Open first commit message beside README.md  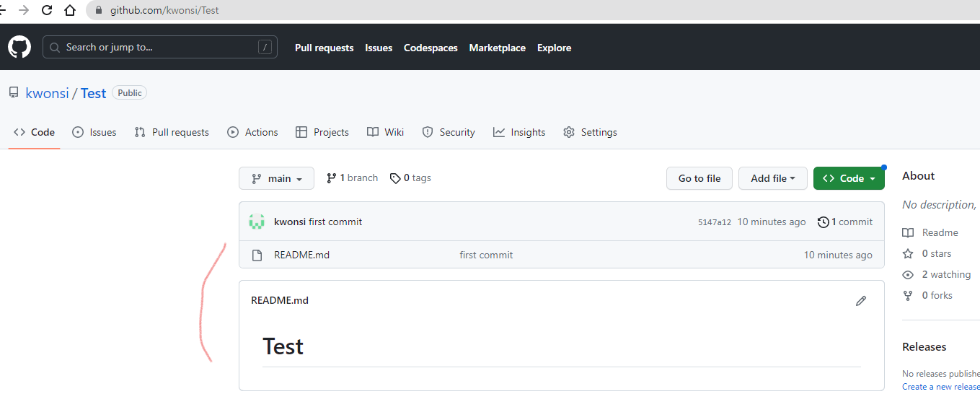tap(486, 255)
